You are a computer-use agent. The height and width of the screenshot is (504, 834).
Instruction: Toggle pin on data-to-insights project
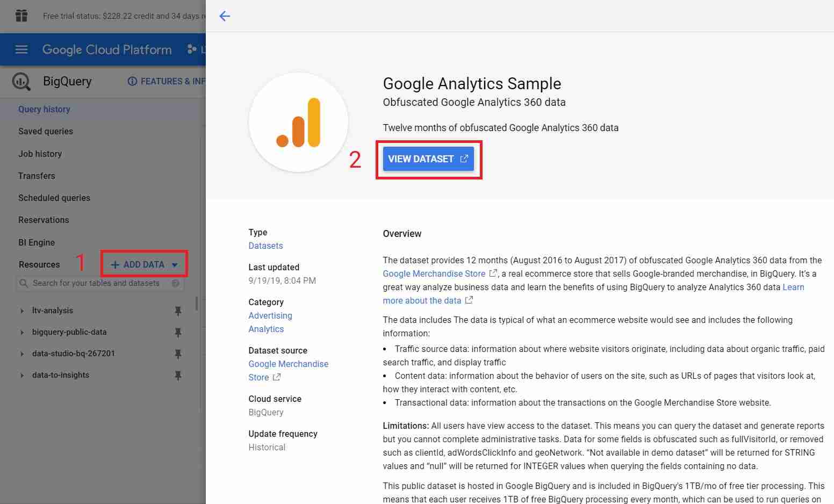178,376
